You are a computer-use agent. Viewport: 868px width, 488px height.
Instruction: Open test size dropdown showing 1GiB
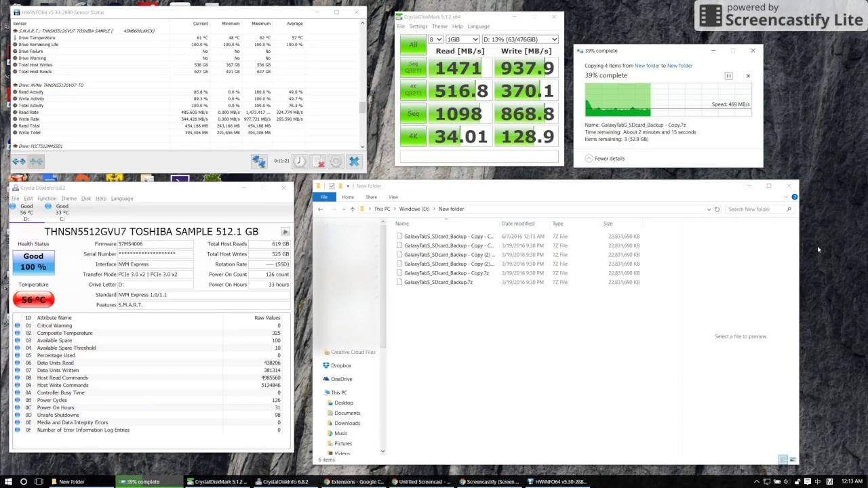(x=462, y=39)
